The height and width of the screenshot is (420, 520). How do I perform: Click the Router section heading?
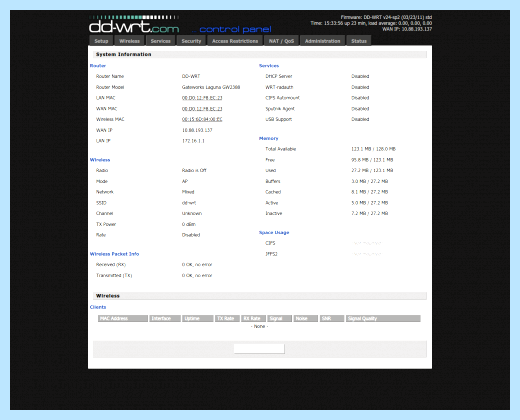click(x=98, y=66)
